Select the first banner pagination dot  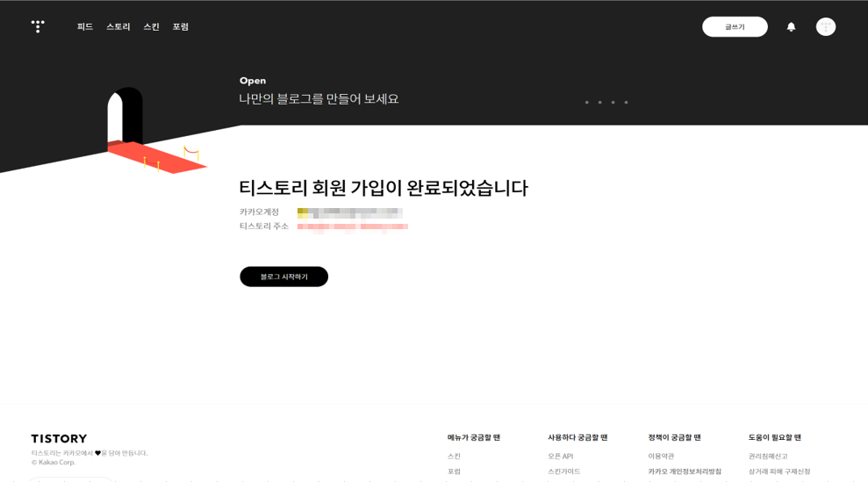click(587, 103)
